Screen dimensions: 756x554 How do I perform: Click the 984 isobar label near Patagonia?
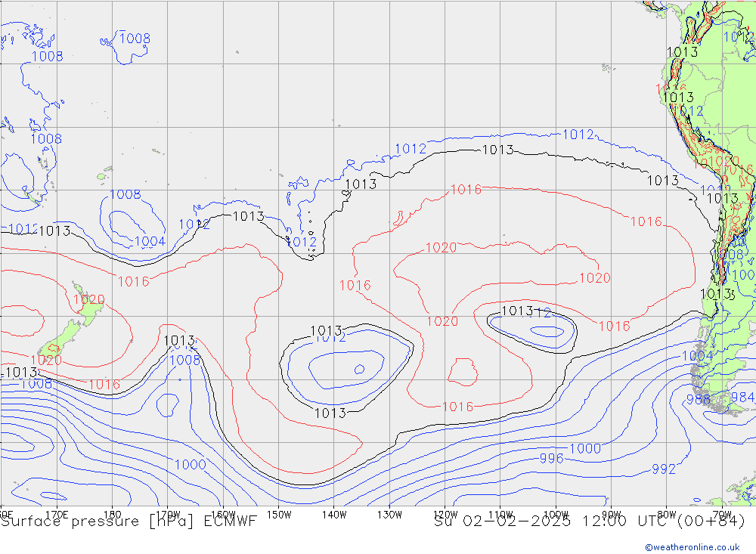[742, 398]
